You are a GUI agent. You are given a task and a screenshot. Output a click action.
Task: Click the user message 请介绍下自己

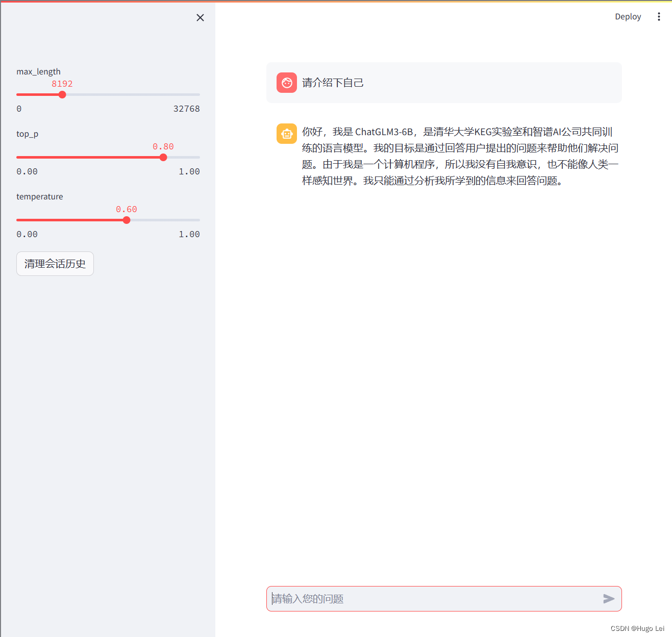333,83
